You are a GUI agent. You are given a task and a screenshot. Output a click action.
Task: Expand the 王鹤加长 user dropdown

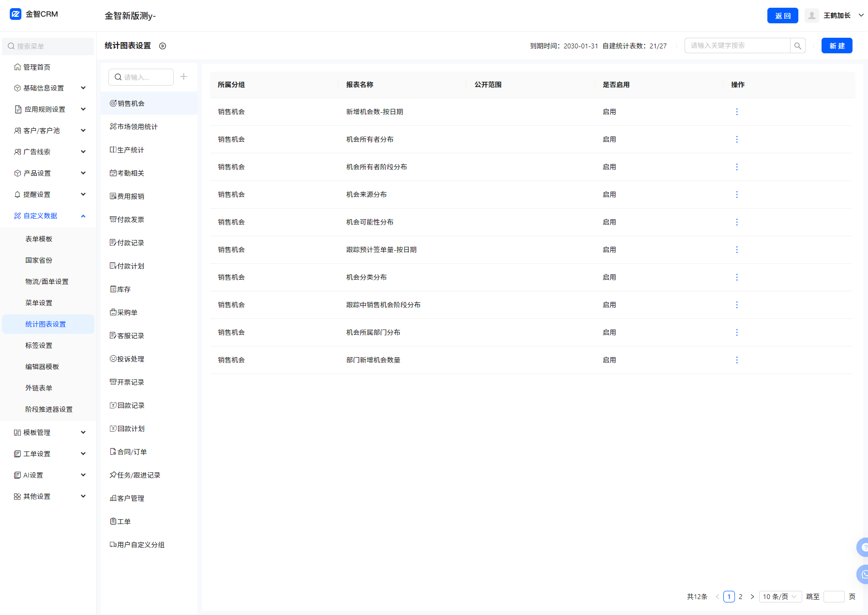[x=861, y=15]
